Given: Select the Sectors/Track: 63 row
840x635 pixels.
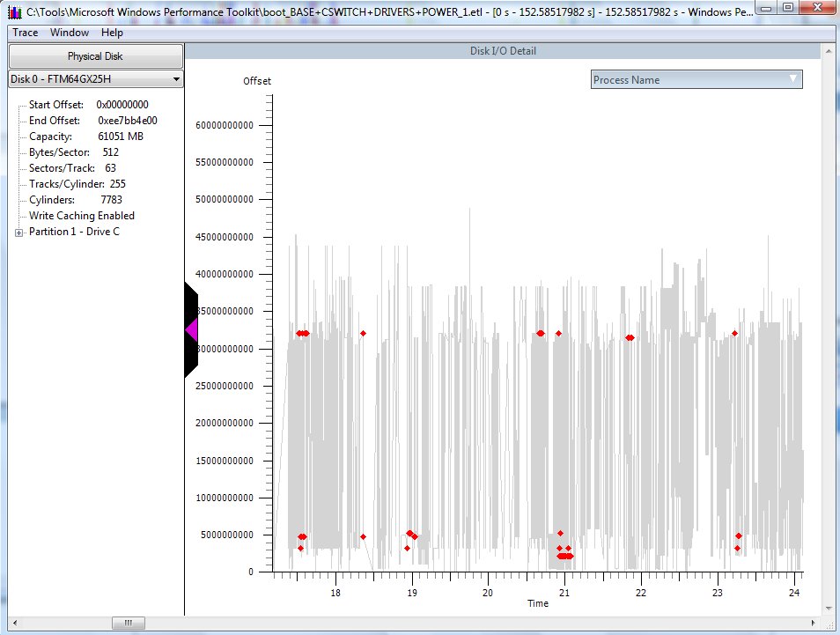Looking at the screenshot, I should (x=72, y=167).
